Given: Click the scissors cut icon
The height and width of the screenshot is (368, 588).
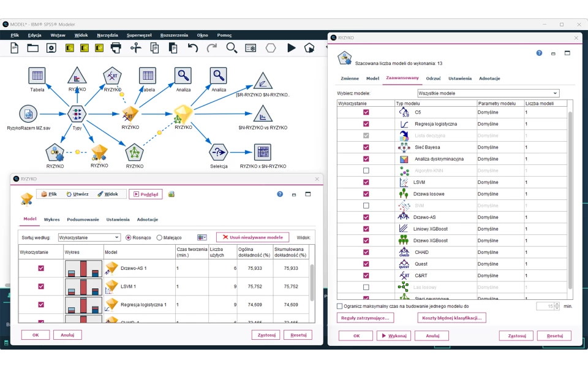Looking at the screenshot, I should [x=135, y=48].
